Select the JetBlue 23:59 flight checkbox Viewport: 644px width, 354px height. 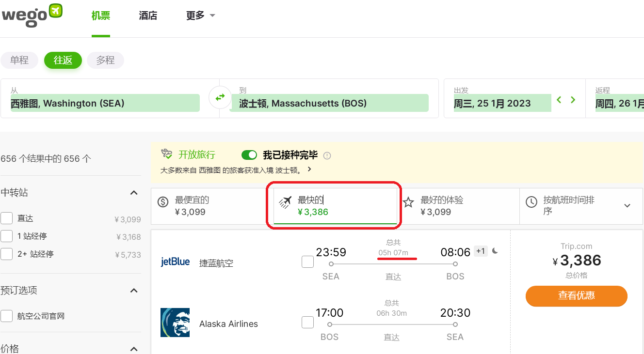[x=307, y=262]
